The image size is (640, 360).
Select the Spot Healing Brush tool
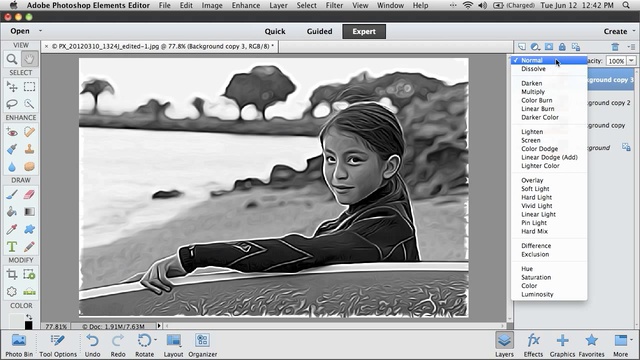(29, 132)
